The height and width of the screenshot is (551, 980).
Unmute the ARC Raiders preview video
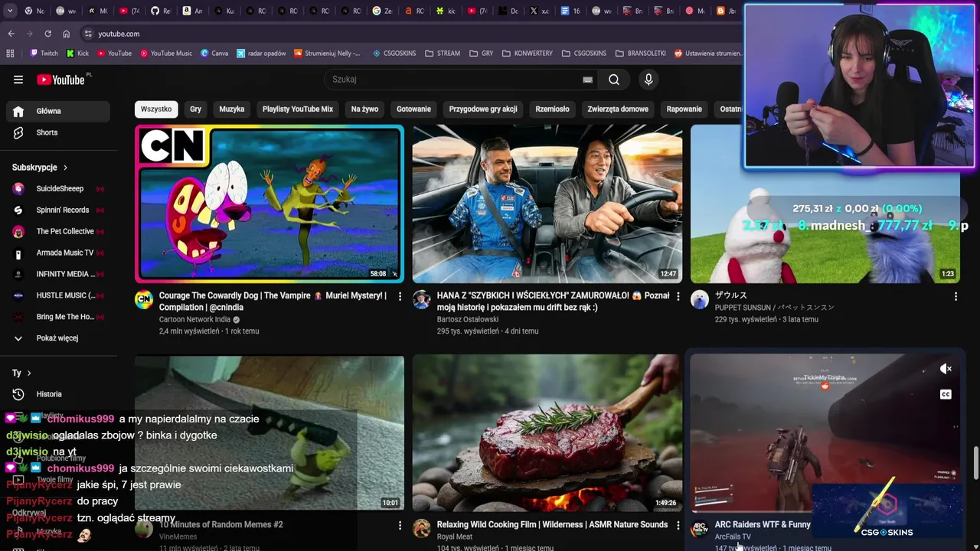pyautogui.click(x=946, y=369)
